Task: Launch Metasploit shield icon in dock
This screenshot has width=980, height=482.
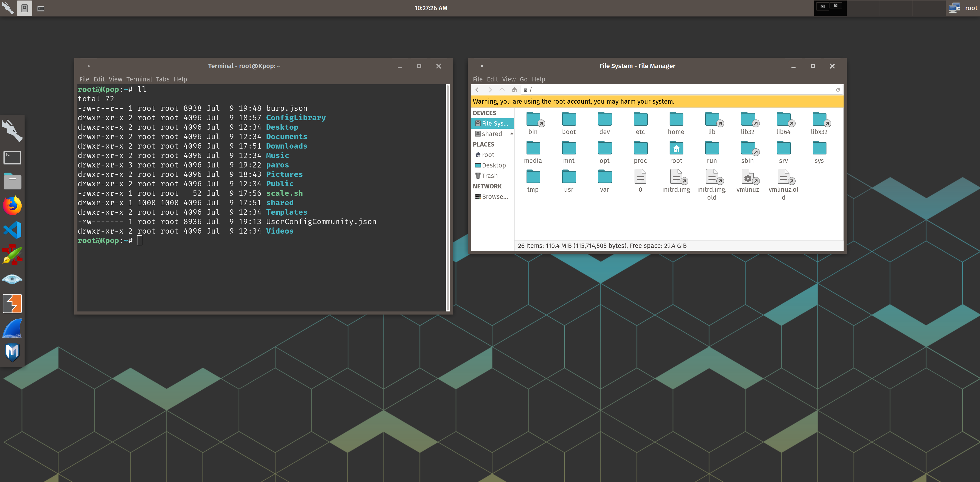Action: pos(12,352)
